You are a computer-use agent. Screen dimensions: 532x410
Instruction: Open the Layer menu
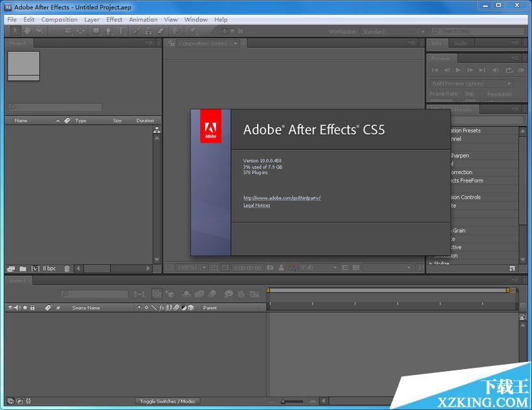(92, 19)
